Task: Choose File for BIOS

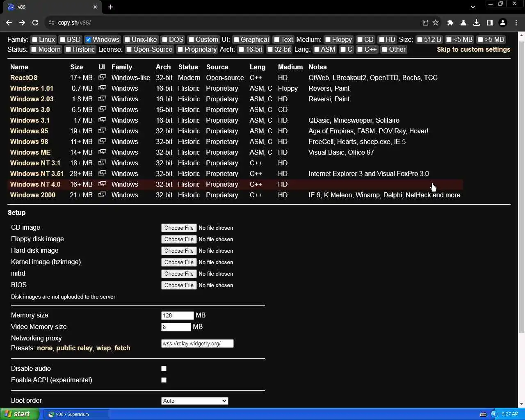Action: [x=179, y=285]
